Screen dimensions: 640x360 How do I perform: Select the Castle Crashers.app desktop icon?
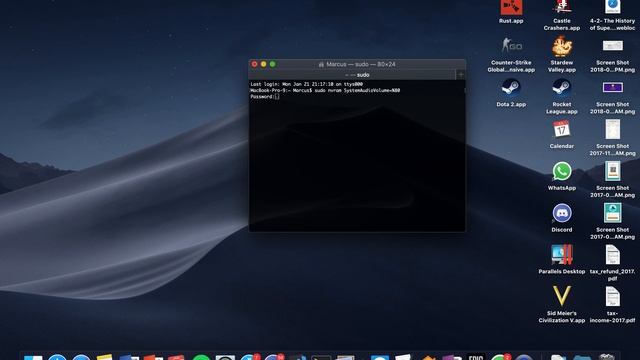pos(562,7)
